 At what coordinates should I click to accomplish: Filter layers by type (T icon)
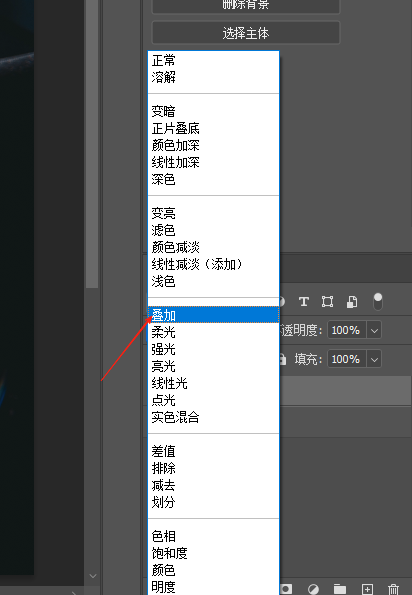pyautogui.click(x=303, y=302)
